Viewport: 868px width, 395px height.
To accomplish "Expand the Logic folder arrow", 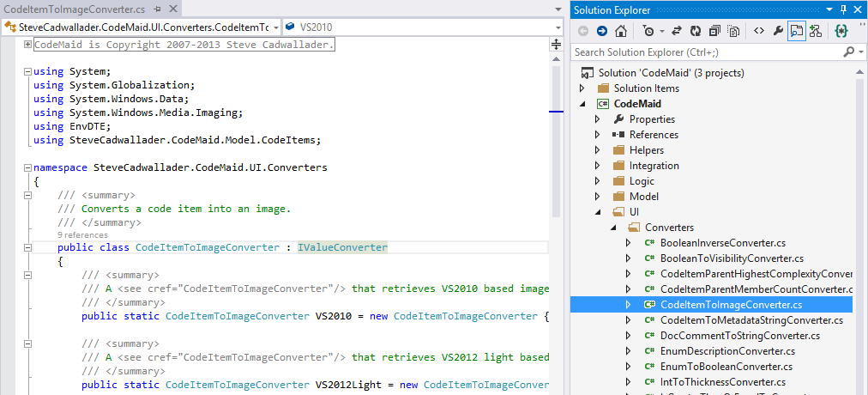I will click(597, 181).
